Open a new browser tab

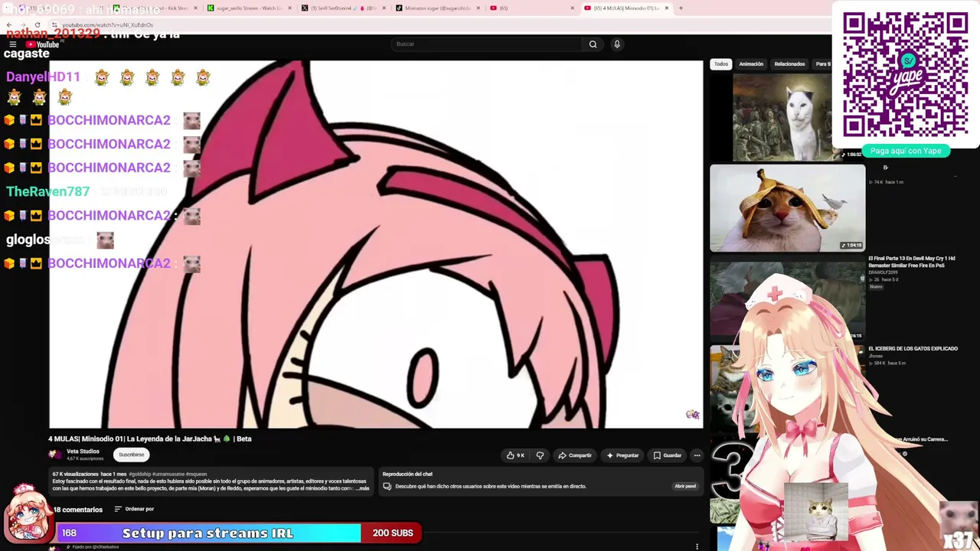point(681,8)
